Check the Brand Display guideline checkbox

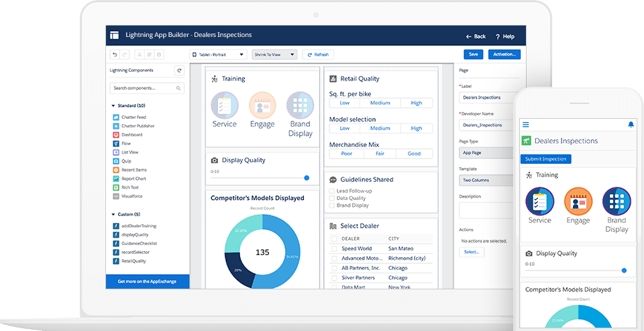point(332,205)
